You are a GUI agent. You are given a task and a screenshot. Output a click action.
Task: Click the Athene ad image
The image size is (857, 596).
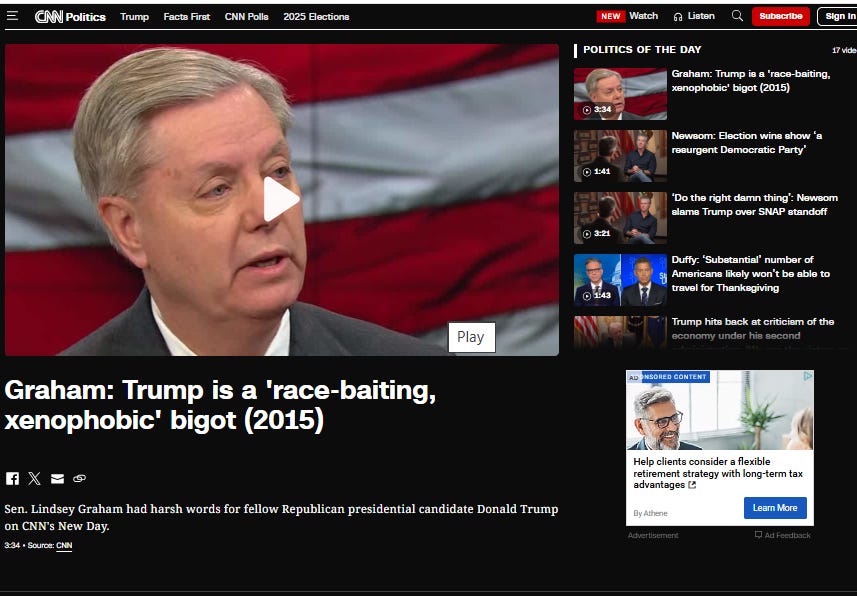click(x=720, y=410)
